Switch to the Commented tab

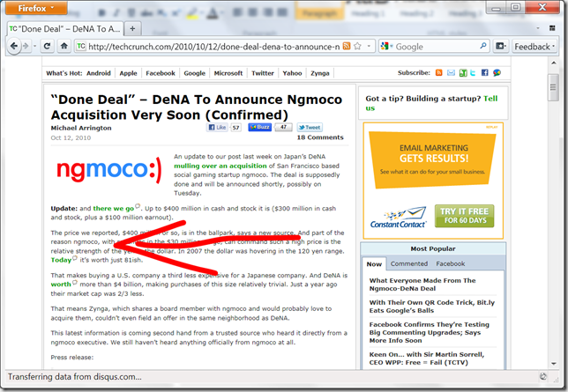click(409, 264)
